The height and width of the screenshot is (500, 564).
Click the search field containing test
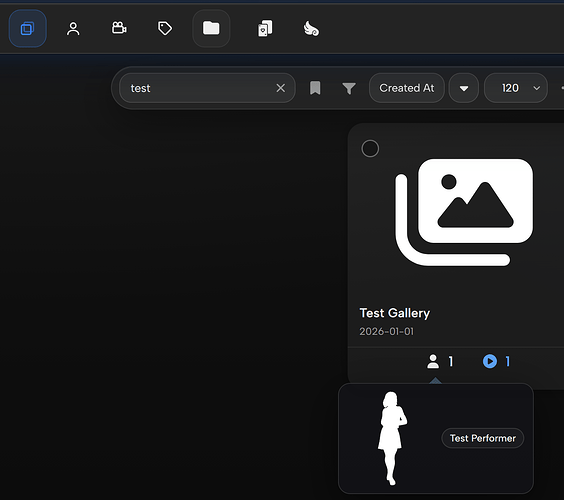point(207,88)
